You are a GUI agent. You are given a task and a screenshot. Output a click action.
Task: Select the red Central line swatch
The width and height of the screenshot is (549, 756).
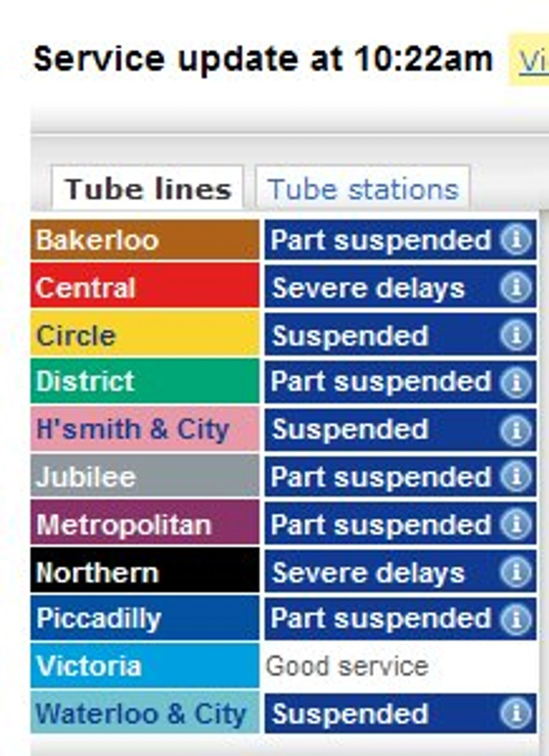tap(145, 286)
